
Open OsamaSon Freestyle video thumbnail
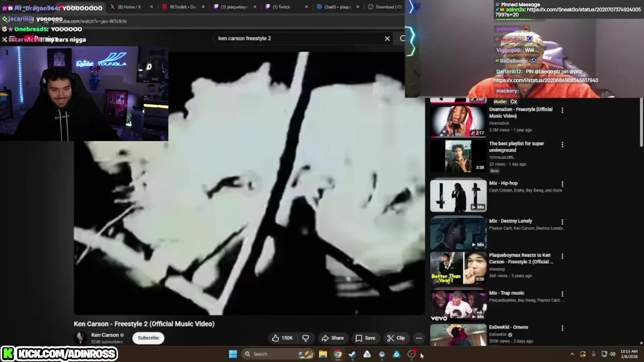point(458,121)
